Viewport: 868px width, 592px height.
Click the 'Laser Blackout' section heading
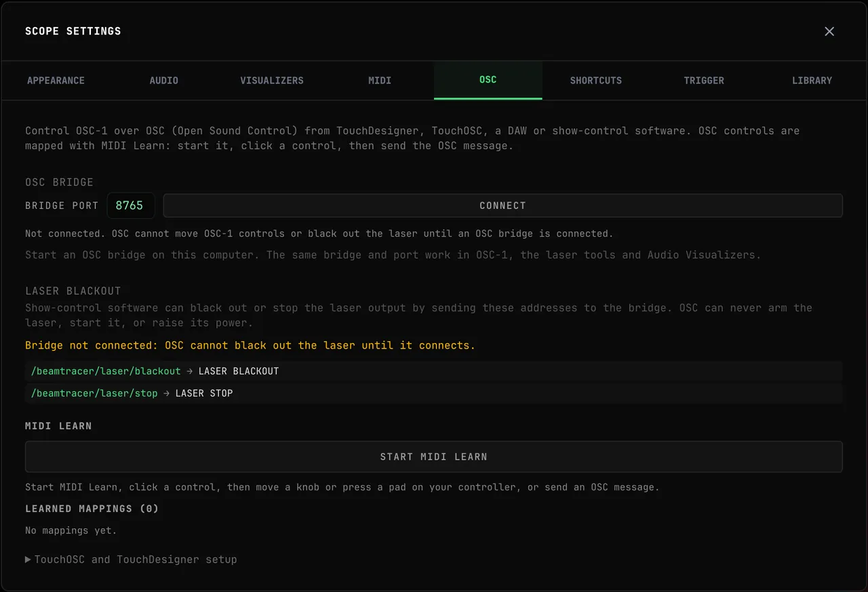[x=73, y=290]
